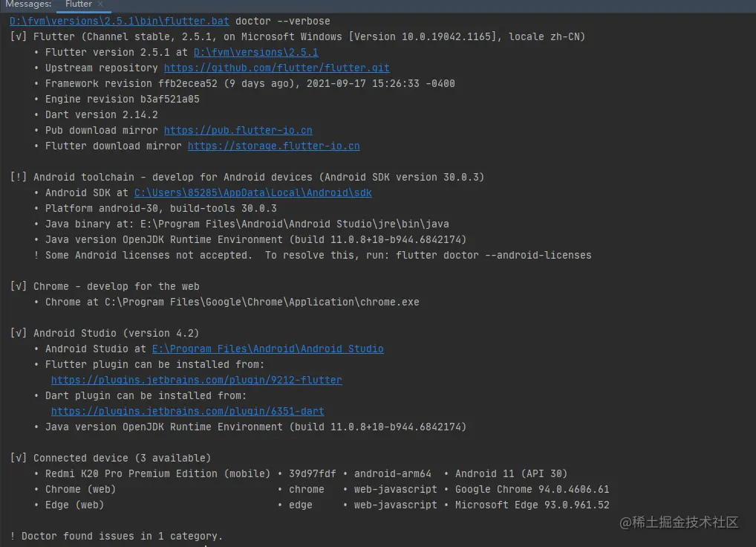Click the 'Doctor found issues in 1 category.' line
756x547 pixels.
116,537
